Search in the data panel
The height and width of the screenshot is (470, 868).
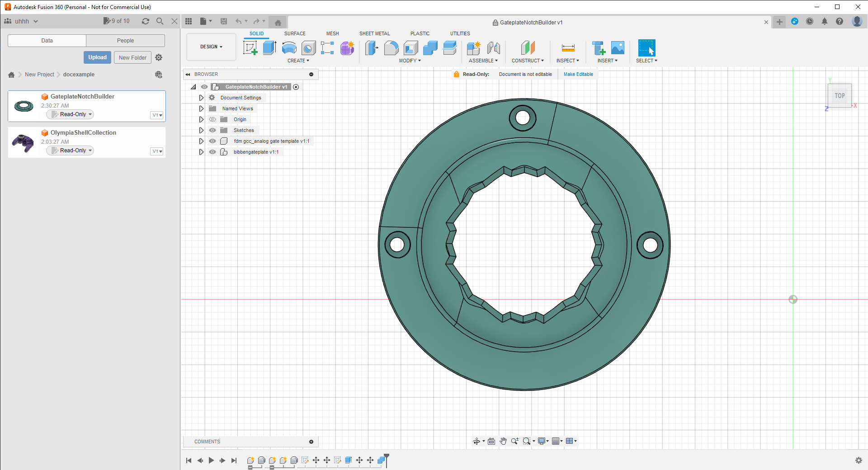[160, 21]
